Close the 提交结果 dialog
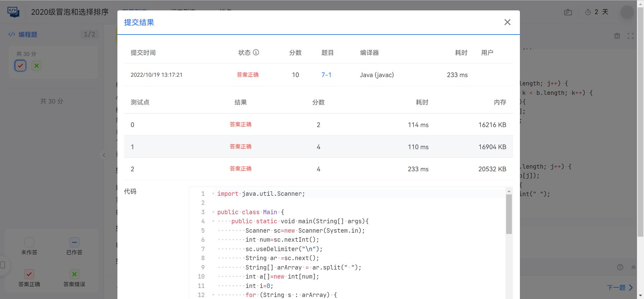Image resolution: width=644 pixels, height=299 pixels. point(507,22)
